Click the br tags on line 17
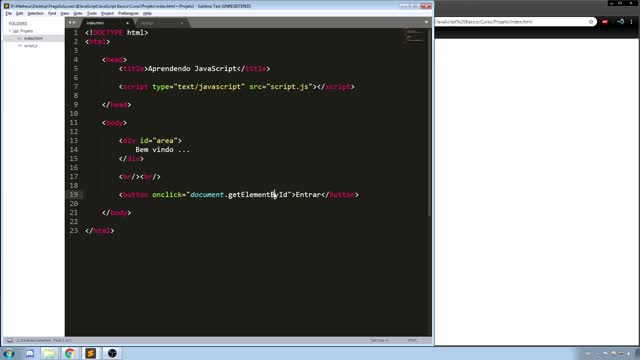Viewport: 640px width, 360px height. [x=140, y=177]
